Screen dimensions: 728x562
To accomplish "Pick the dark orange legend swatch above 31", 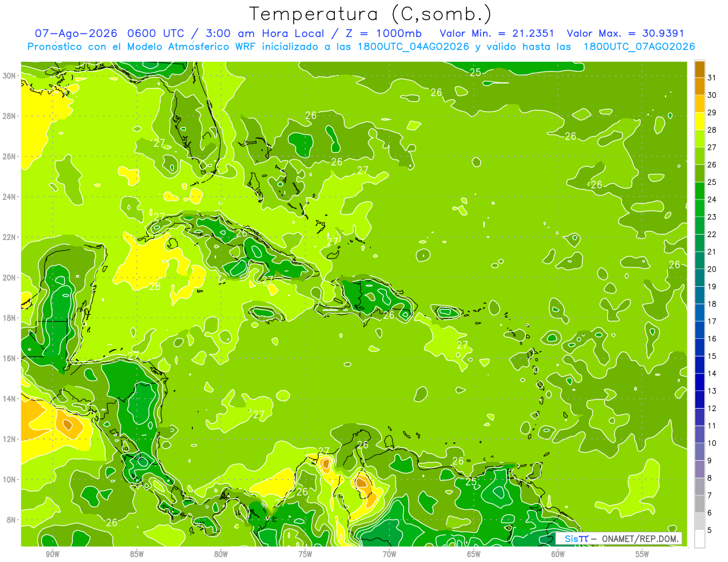I will [699, 69].
